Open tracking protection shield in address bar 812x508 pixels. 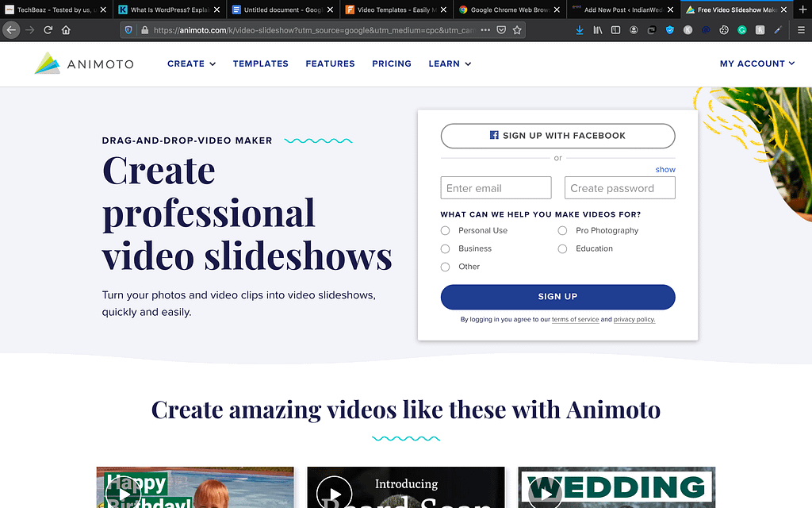[129, 30]
